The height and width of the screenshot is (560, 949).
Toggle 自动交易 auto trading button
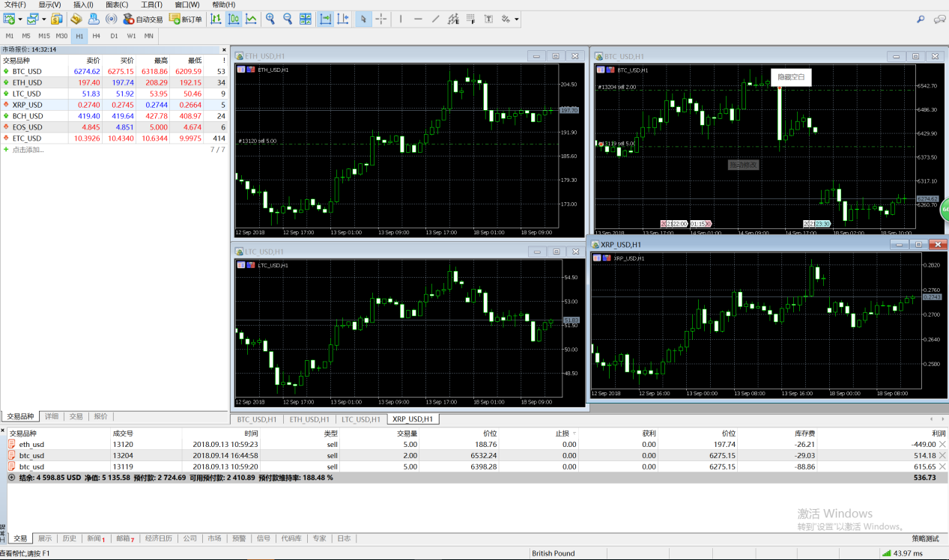(x=142, y=19)
